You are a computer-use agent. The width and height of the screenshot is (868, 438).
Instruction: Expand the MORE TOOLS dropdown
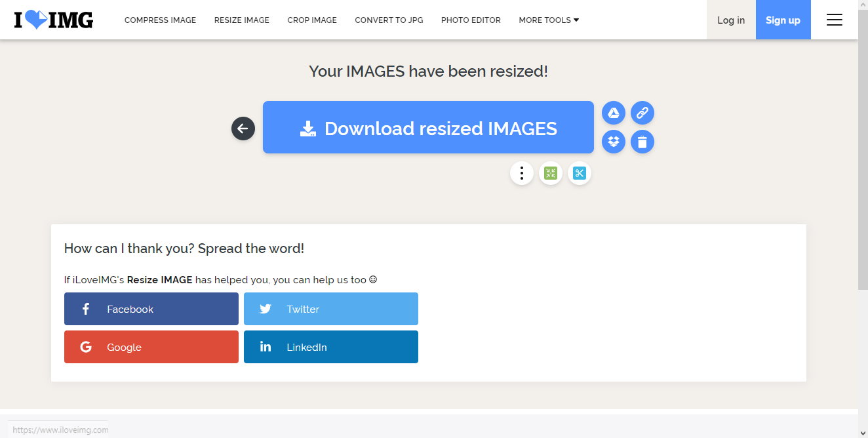point(549,20)
